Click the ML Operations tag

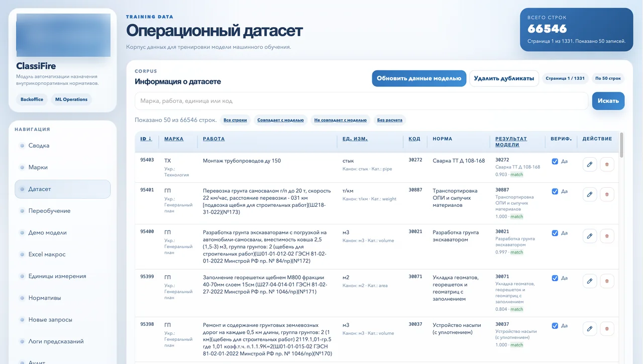coord(71,99)
